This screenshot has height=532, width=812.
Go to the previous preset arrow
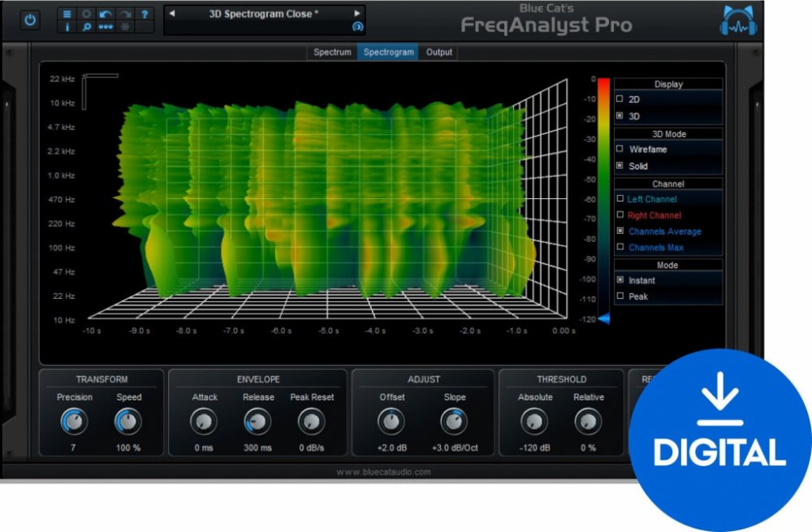[171, 14]
